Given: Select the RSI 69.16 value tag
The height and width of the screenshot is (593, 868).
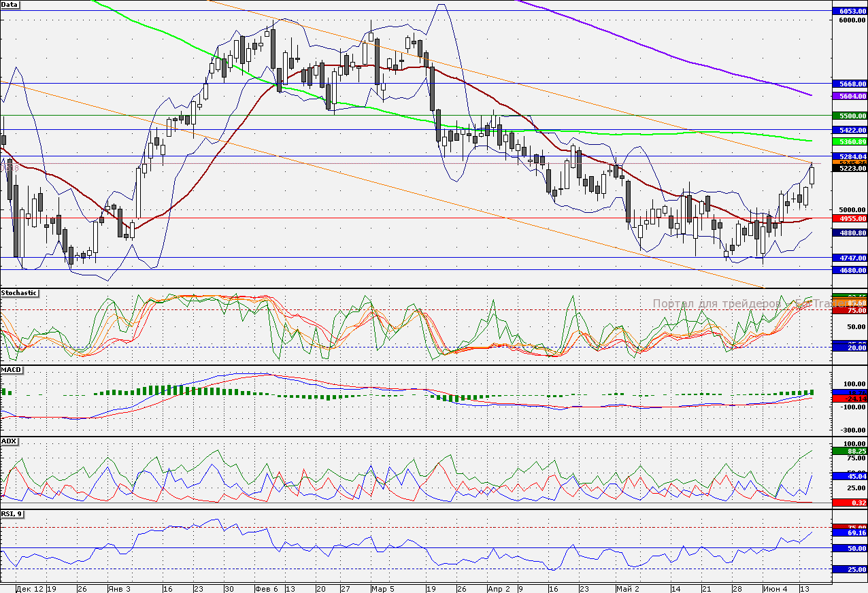Looking at the screenshot, I should click(x=850, y=534).
